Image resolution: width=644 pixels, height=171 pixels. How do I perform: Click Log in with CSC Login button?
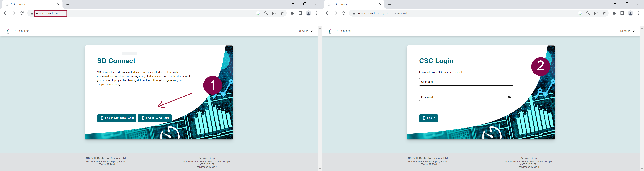tap(117, 118)
